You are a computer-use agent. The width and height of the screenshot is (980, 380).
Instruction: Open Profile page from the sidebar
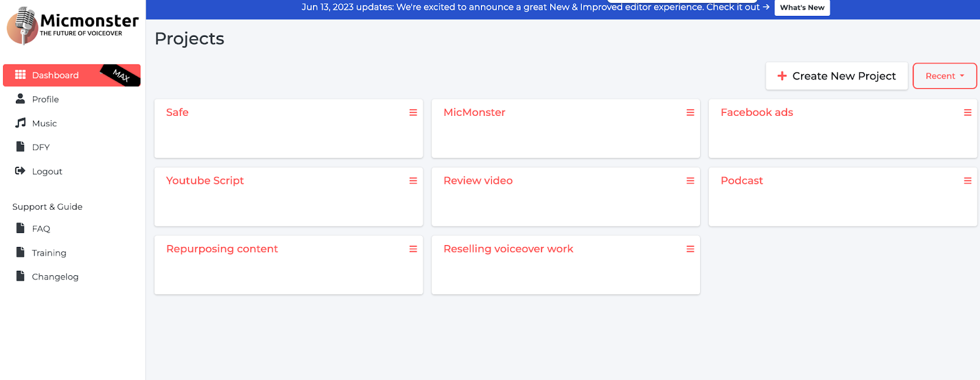(45, 99)
